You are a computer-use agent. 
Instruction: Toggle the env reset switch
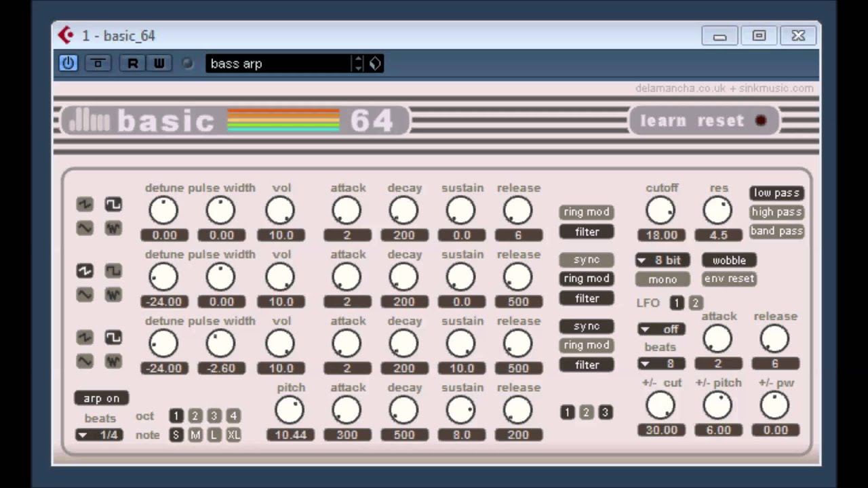click(x=729, y=279)
